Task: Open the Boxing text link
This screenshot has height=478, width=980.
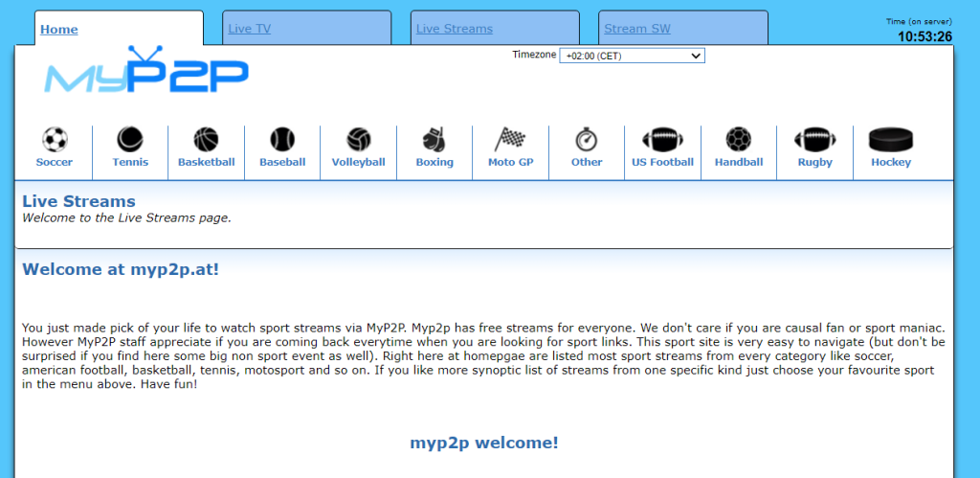Action: [434, 162]
